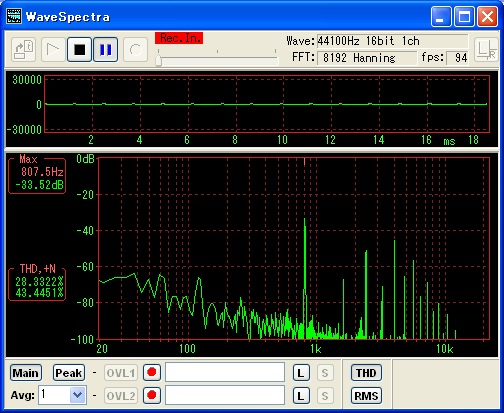504x413 pixels.
Task: Click the red OVL1 record dot
Action: pos(152,372)
